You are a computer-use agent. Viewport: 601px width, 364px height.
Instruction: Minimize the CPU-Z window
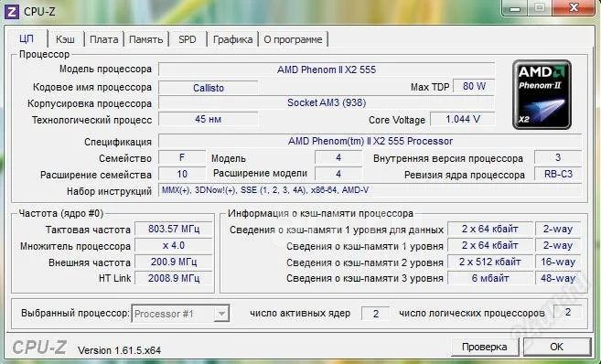coord(515,7)
